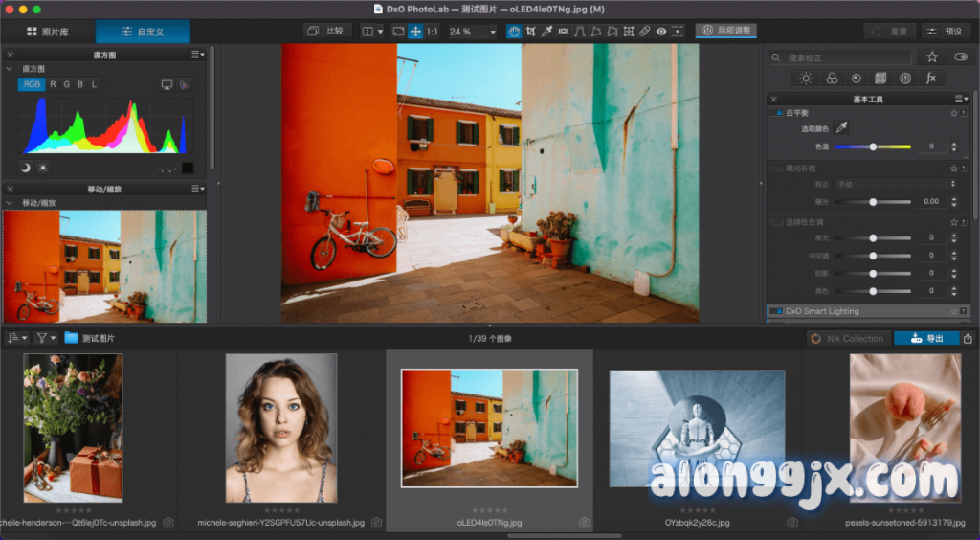Open the red-eye correction tool
Image resolution: width=980 pixels, height=540 pixels.
(660, 32)
